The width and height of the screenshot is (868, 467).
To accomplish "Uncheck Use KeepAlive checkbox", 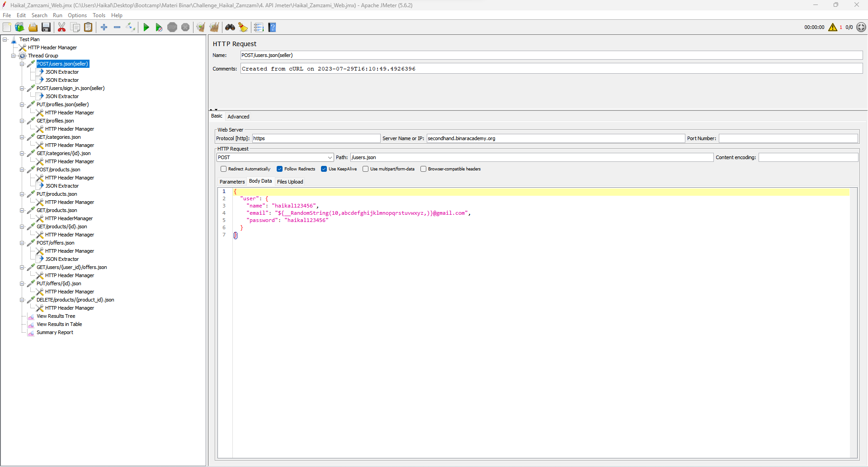I will (324, 169).
